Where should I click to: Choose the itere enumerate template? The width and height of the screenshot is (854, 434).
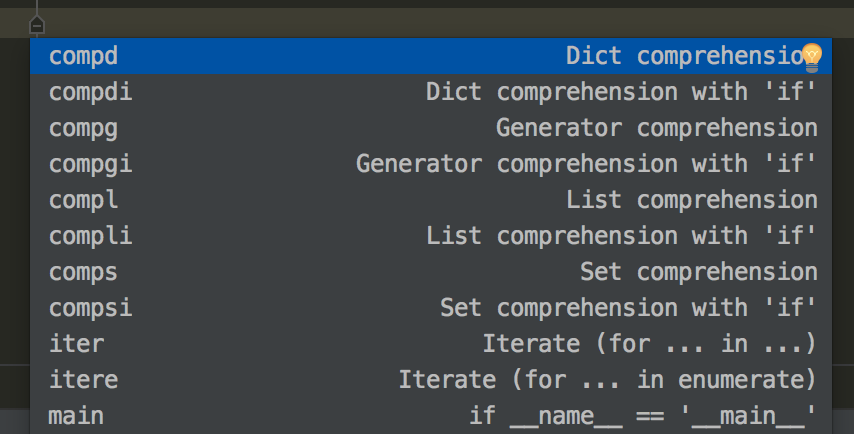coord(84,379)
